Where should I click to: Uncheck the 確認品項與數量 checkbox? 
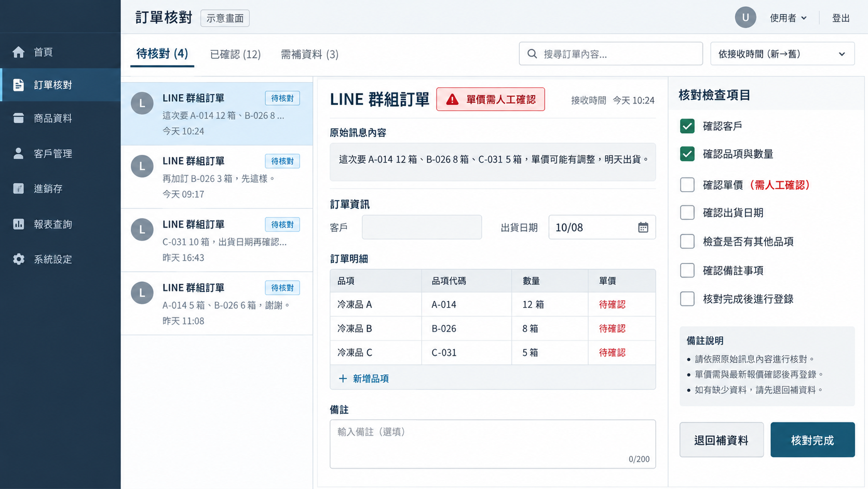click(x=687, y=154)
